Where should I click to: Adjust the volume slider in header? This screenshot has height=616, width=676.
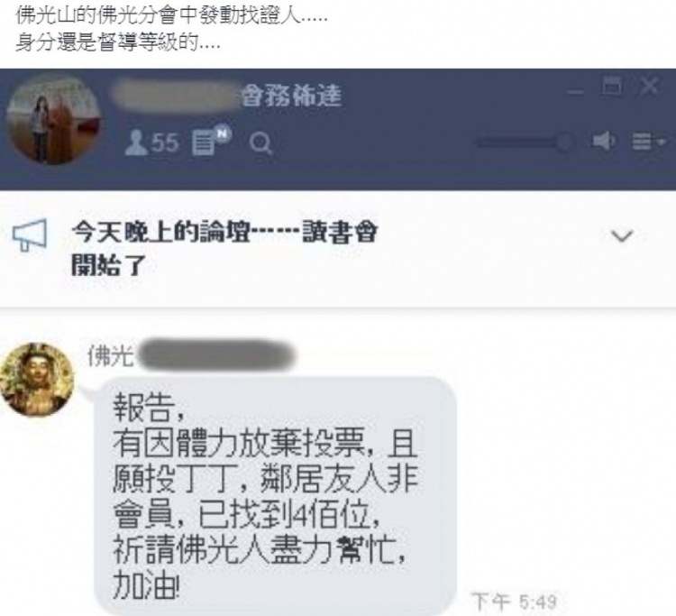[524, 142]
